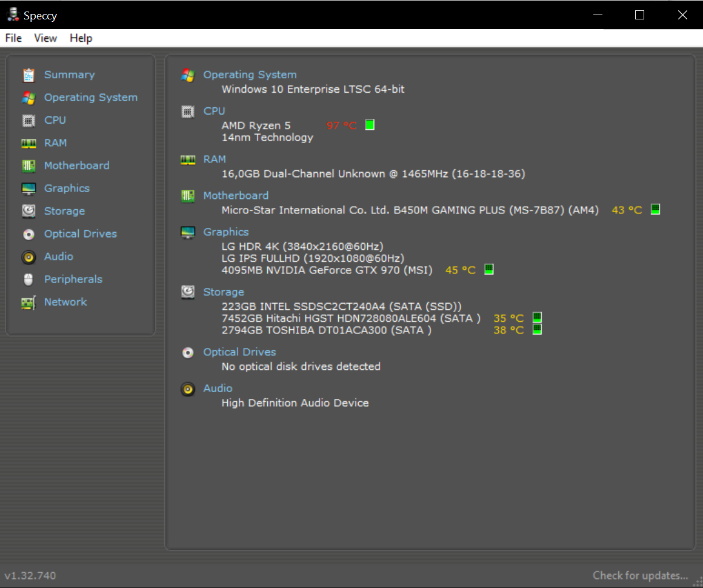Click the green CPU temperature indicator next to 97 °C

(370, 125)
